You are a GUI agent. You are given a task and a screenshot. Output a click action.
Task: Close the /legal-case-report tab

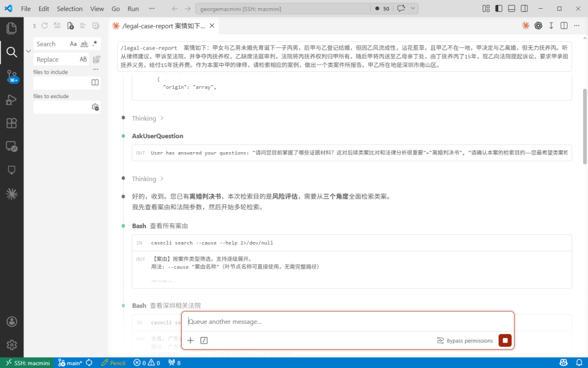click(x=212, y=26)
